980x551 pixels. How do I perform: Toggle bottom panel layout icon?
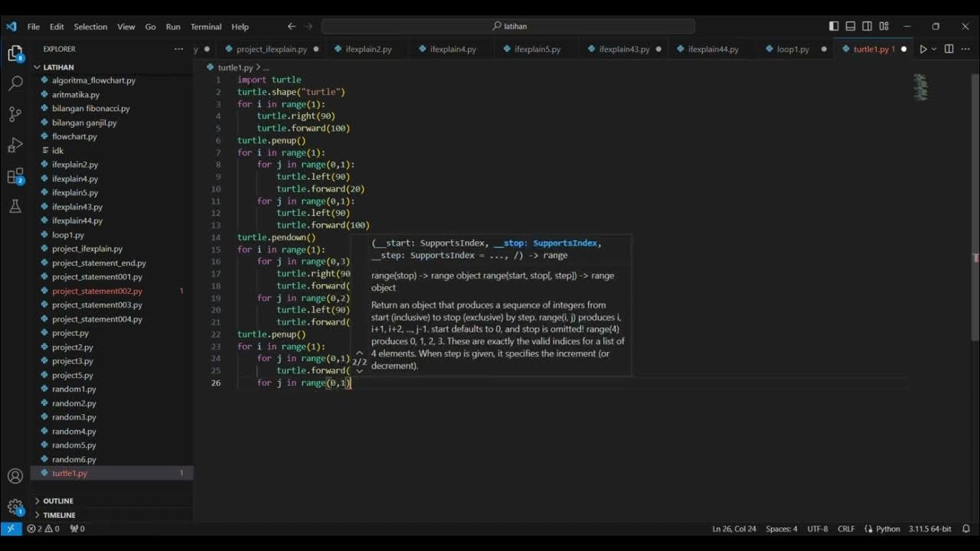click(851, 26)
